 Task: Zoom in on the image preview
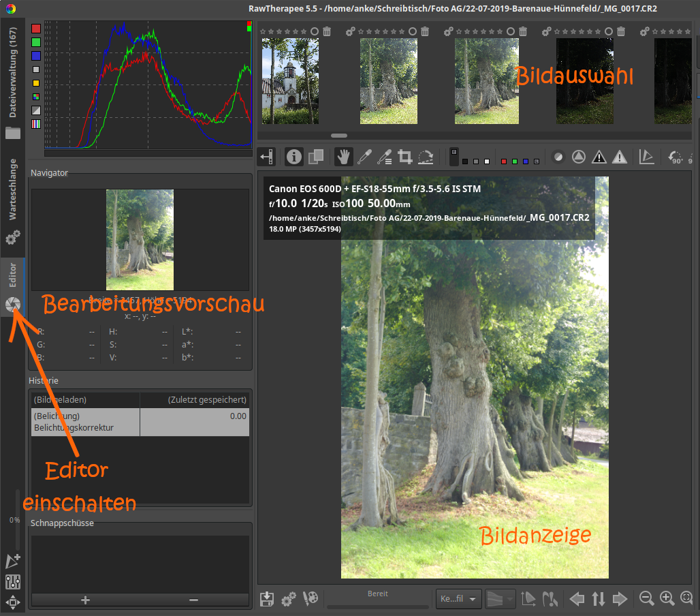pyautogui.click(x=667, y=599)
